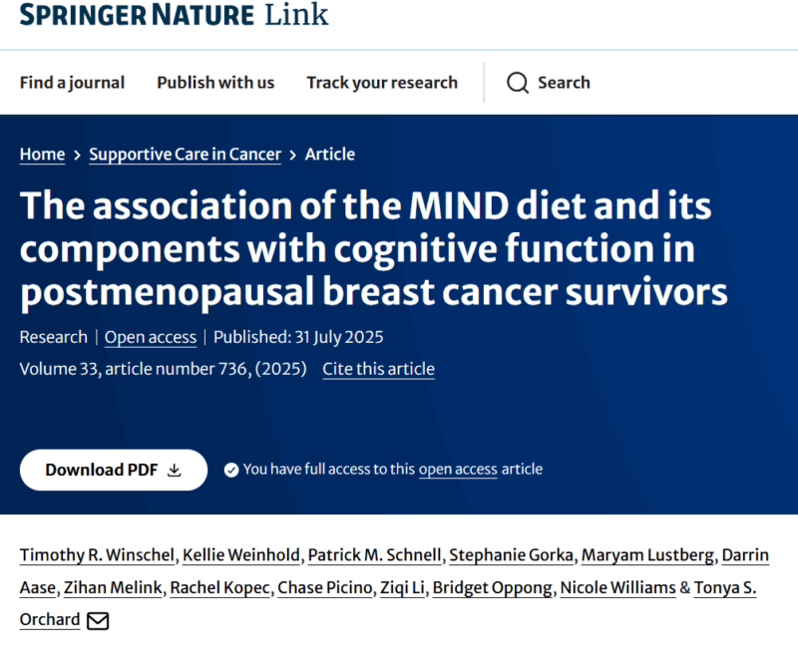This screenshot has height=672, width=798.
Task: Open Publish with us menu
Action: [215, 83]
